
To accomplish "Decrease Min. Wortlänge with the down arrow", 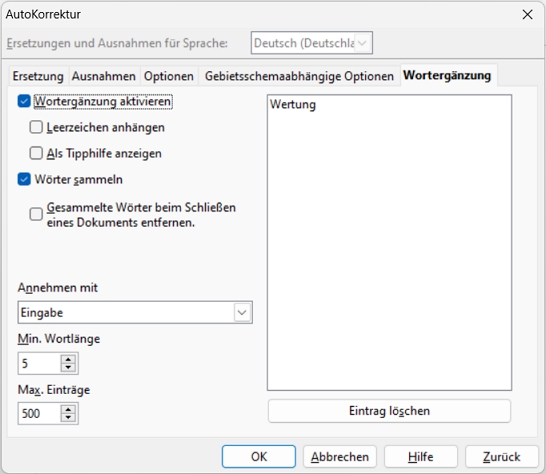I will [68, 367].
